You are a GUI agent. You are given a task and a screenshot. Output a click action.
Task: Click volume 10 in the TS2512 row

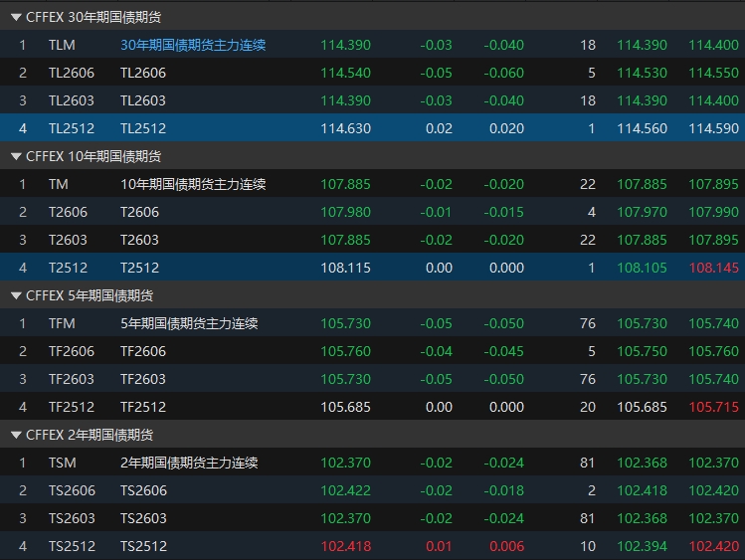click(588, 546)
